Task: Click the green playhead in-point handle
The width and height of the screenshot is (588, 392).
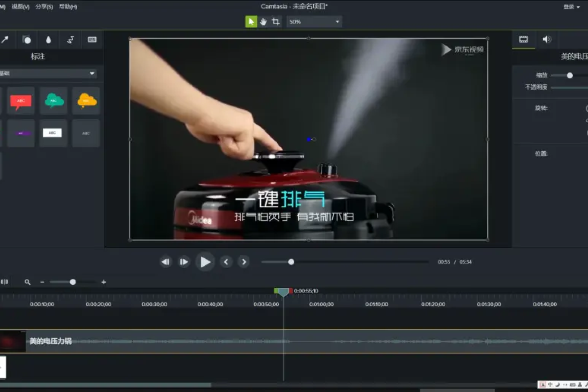Action: click(x=276, y=291)
